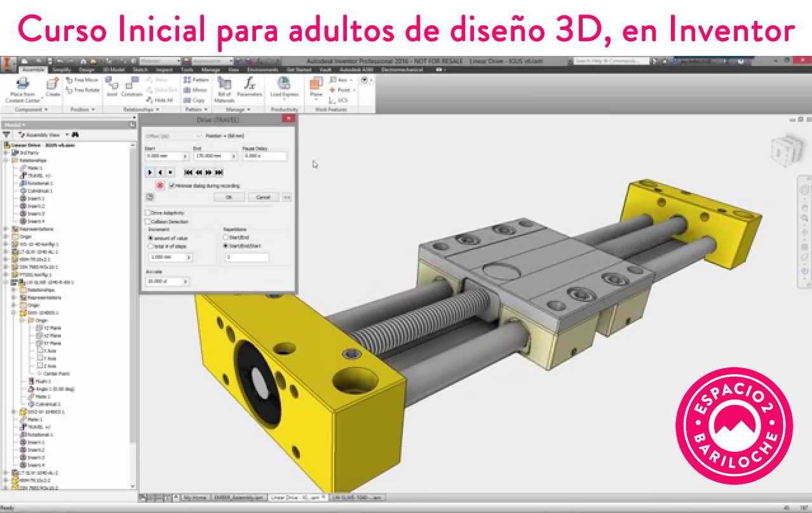Play the drive animation in reverse
Viewport: 812px width, 513px height.
pyautogui.click(x=160, y=172)
